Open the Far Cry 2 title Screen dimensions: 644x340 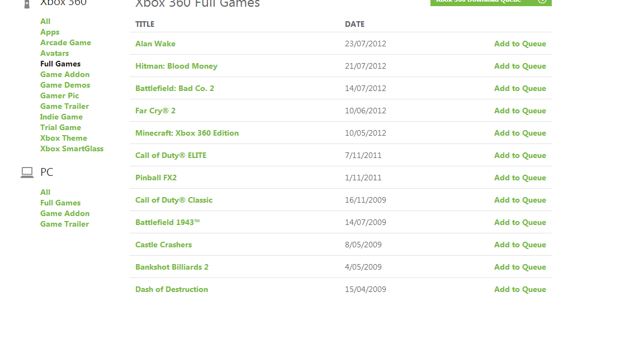[x=155, y=111]
